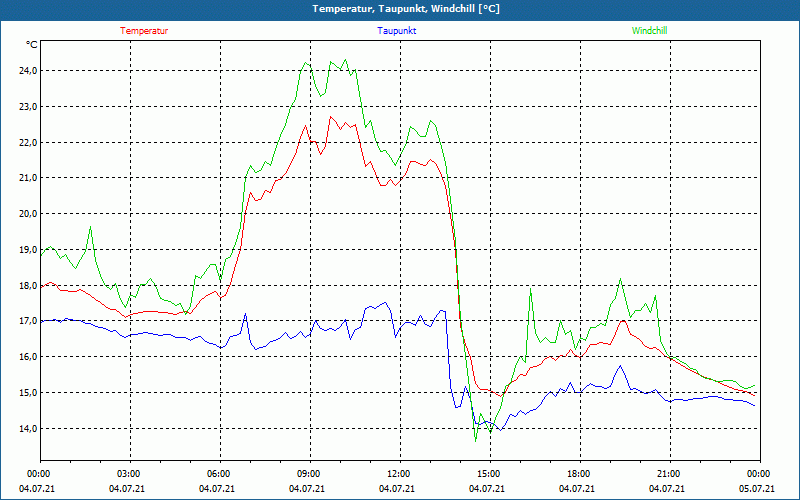
Task: Click the 20,0 y-axis value
Action: pos(29,214)
